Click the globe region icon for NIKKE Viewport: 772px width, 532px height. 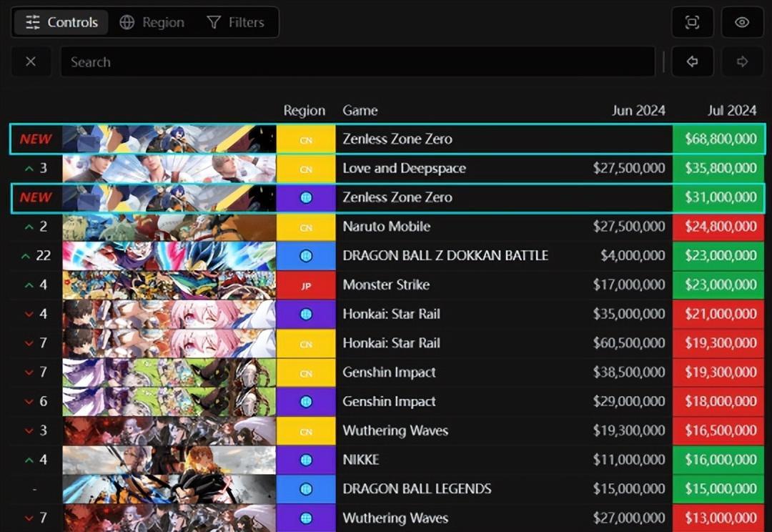(x=306, y=460)
